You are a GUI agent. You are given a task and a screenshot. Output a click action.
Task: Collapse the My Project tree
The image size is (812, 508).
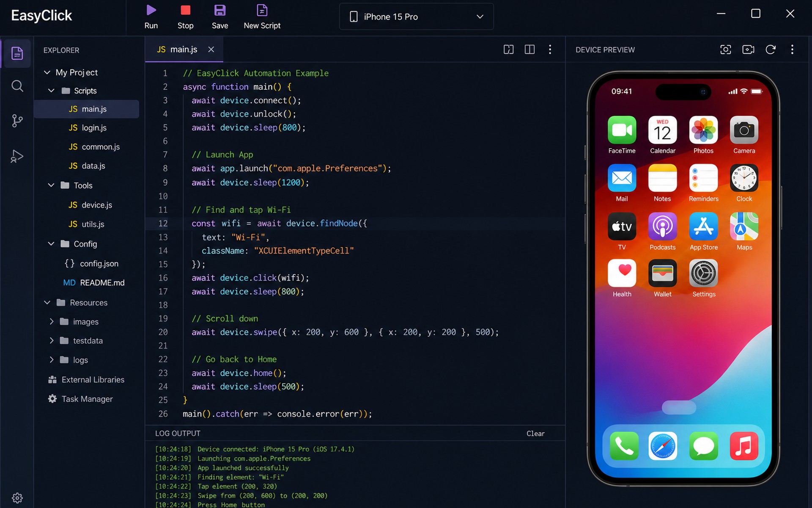click(x=47, y=72)
